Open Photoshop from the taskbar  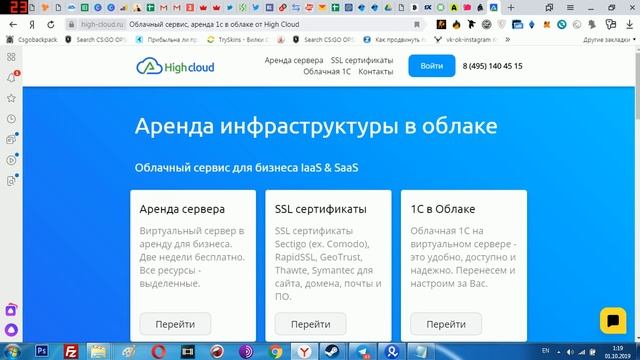pyautogui.click(x=42, y=351)
